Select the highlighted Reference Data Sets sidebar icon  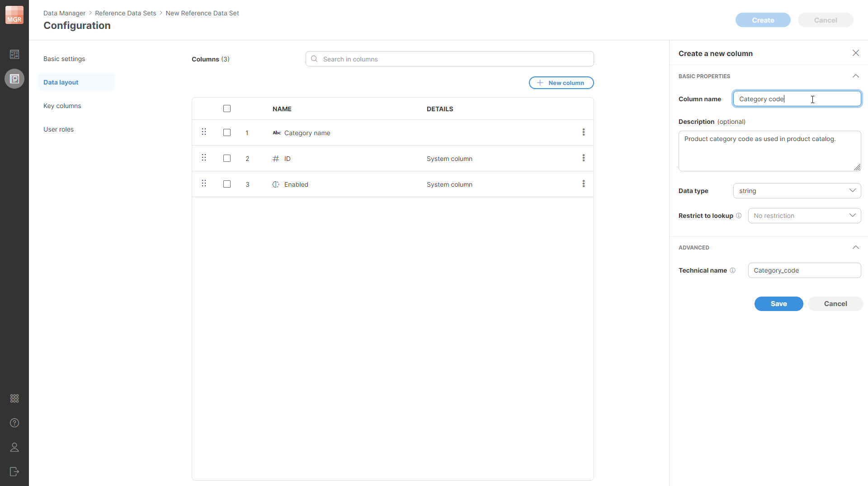click(14, 78)
